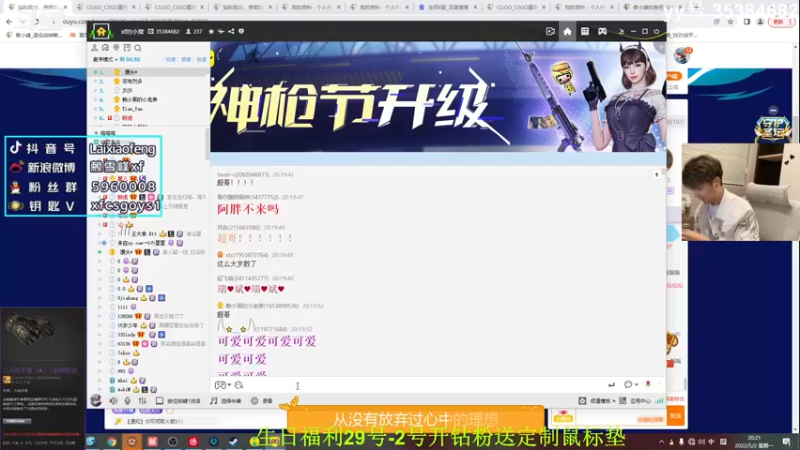Click the member list vertical scrollbar
800x450 pixels.
point(207,145)
